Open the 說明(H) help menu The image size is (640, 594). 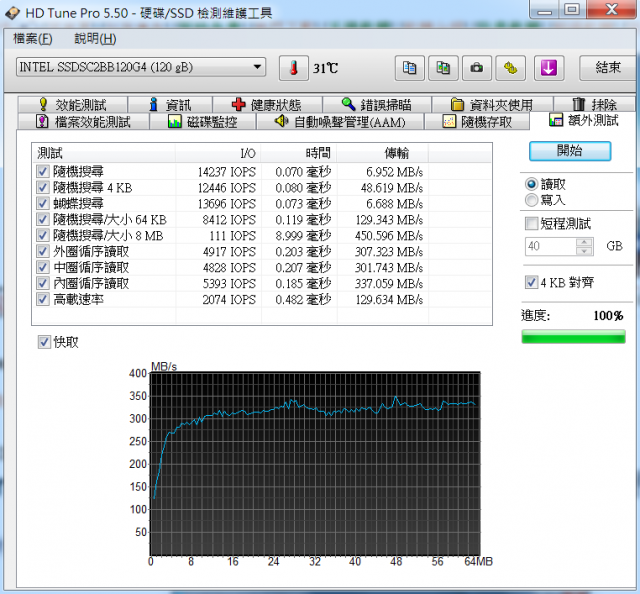tap(95, 39)
